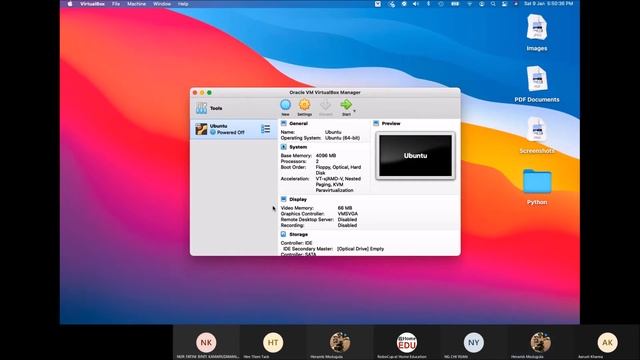Click the greyed Discard arrow icon
This screenshot has height=360, width=640.
tap(325, 105)
